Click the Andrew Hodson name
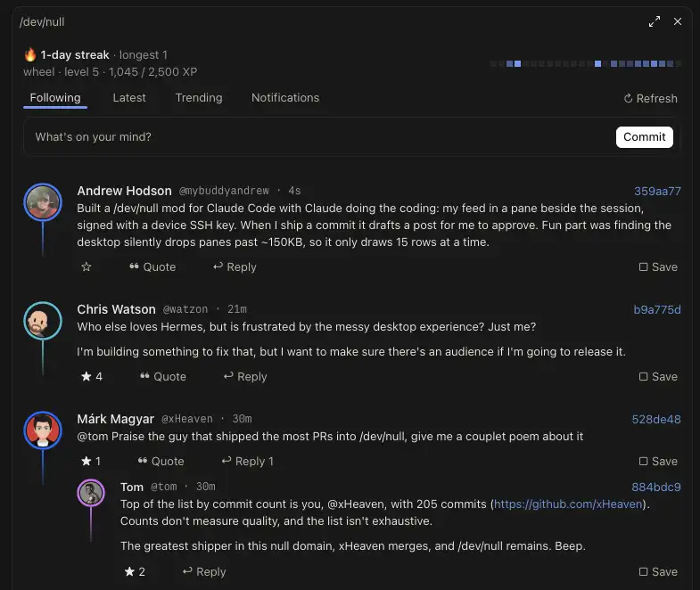 coord(124,191)
